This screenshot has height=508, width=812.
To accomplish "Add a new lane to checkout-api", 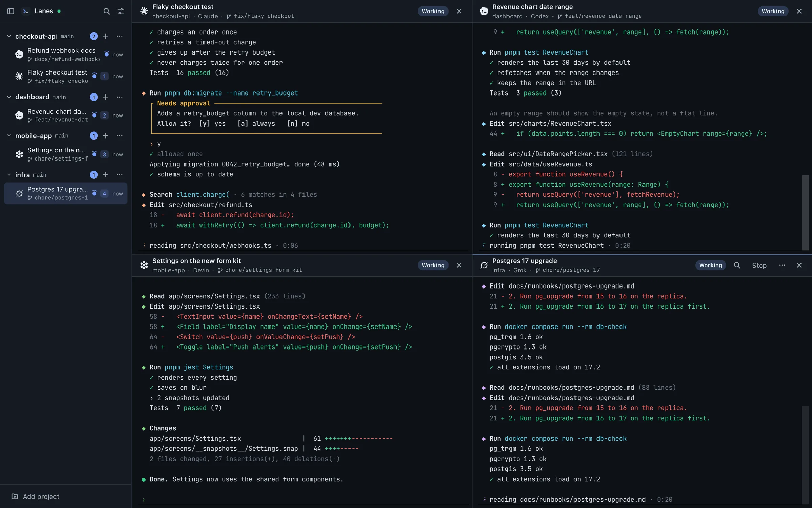I will coord(106,36).
